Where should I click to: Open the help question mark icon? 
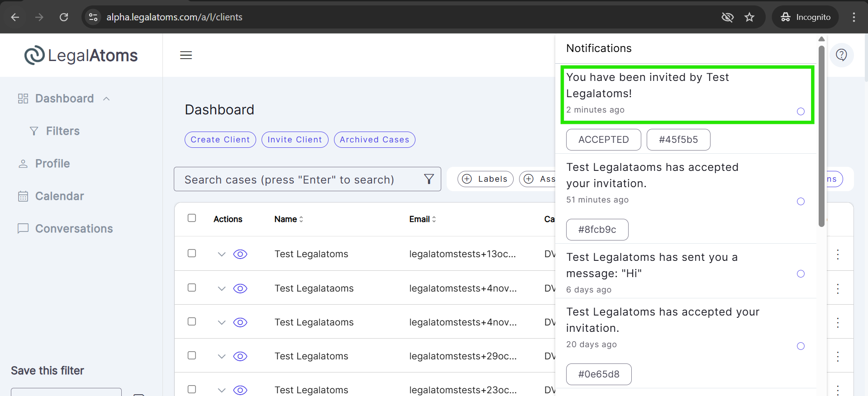click(841, 55)
